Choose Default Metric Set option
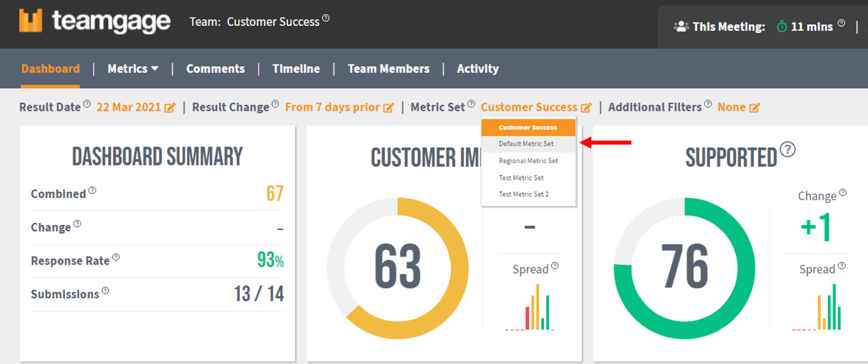The width and height of the screenshot is (868, 364). (x=529, y=144)
